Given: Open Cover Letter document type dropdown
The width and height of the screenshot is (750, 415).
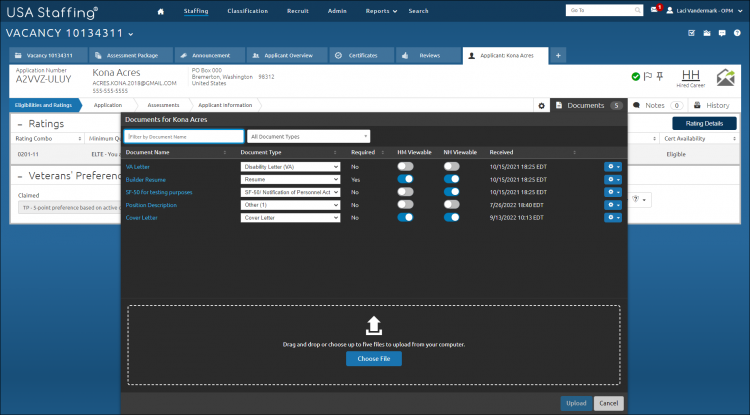Looking at the screenshot, I should point(290,218).
